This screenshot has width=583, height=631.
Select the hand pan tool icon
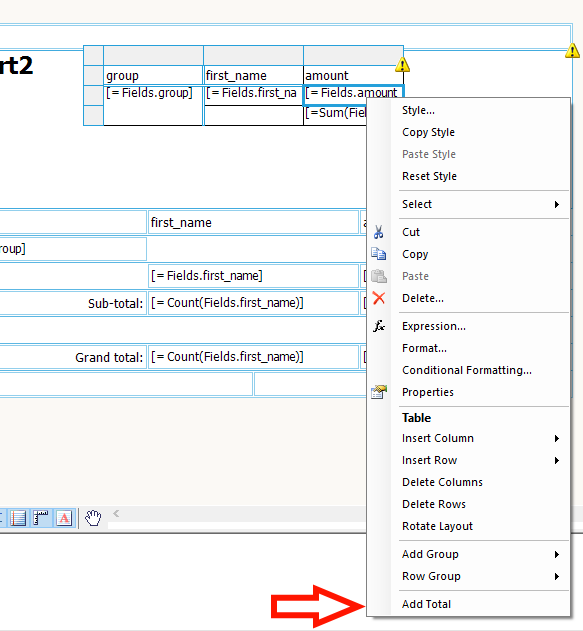pyautogui.click(x=93, y=518)
